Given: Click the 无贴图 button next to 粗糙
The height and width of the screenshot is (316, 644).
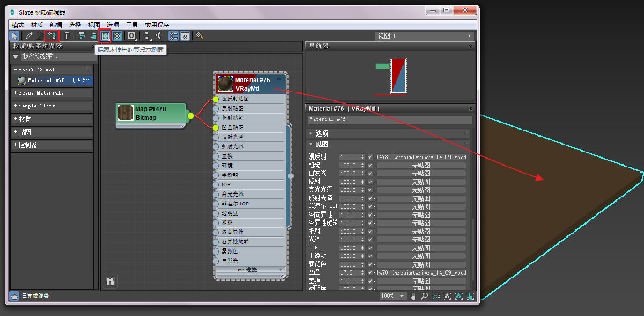Looking at the screenshot, I should (421, 166).
